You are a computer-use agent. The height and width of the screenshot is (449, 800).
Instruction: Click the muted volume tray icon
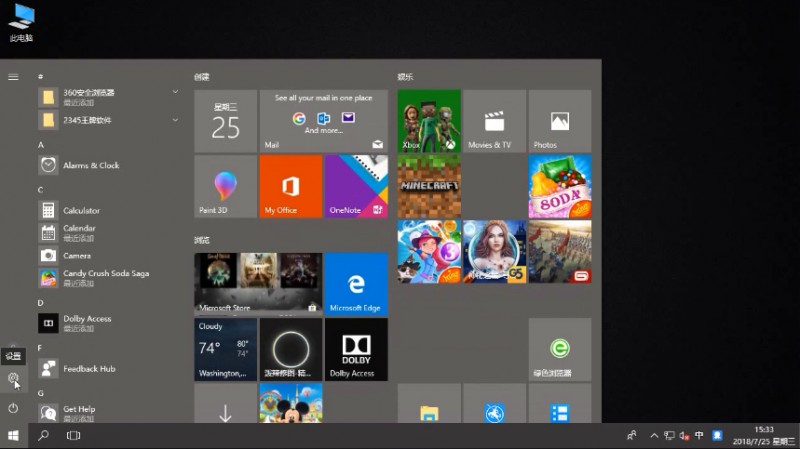click(x=684, y=436)
